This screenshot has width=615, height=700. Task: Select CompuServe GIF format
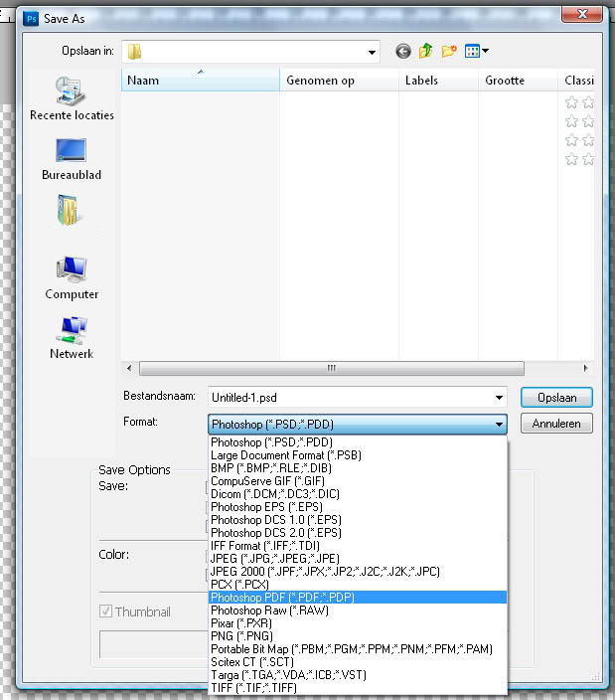coord(358,481)
